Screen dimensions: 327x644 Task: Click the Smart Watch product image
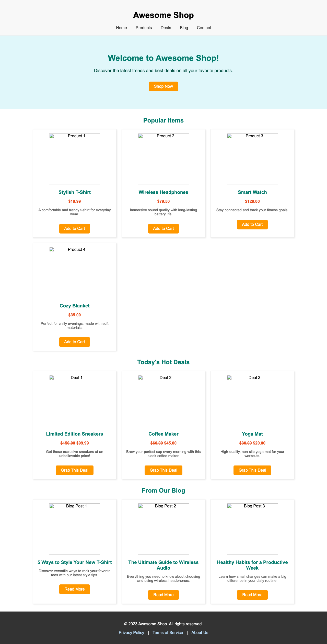coord(252,158)
